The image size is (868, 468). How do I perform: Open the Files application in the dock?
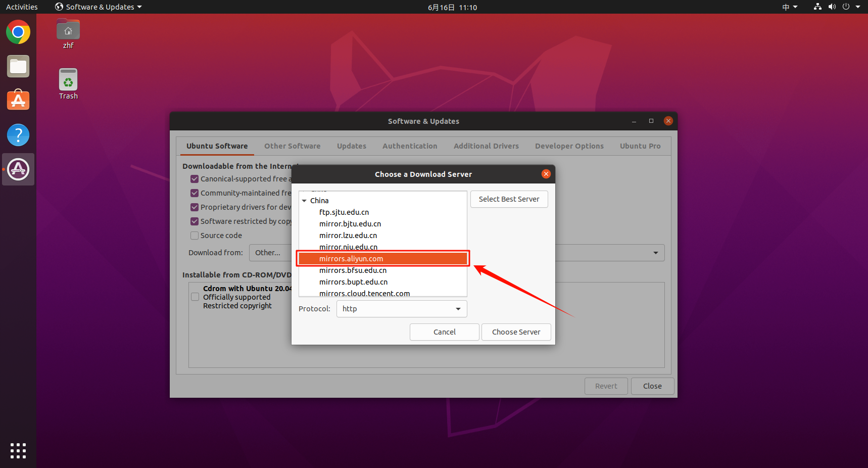pyautogui.click(x=18, y=66)
